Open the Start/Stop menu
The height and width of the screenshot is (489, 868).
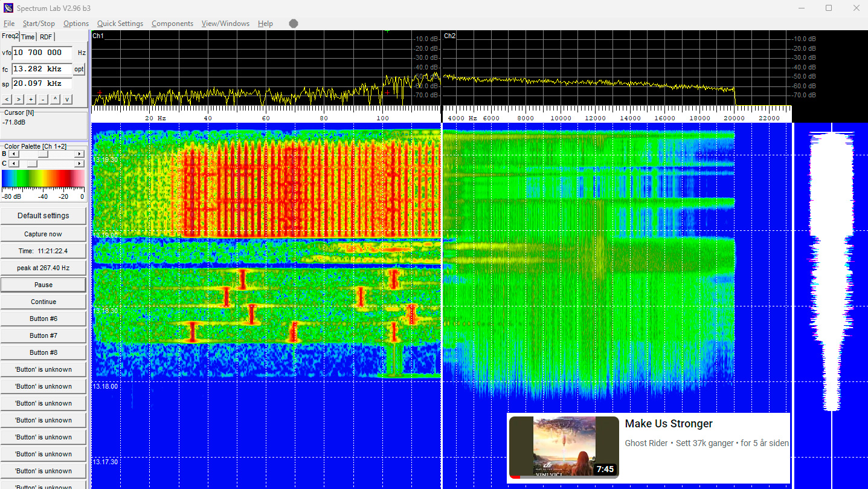tap(39, 24)
